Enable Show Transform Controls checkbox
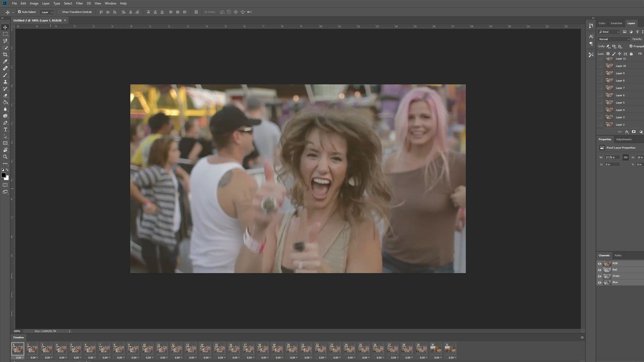 click(x=60, y=12)
